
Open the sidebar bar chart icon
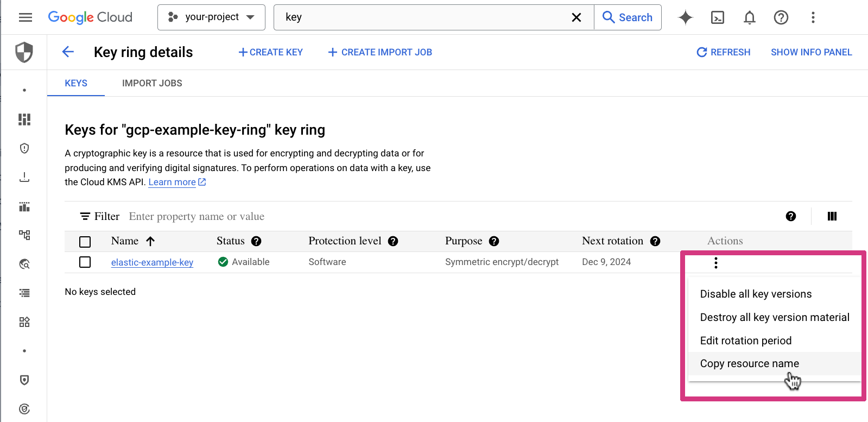point(24,206)
